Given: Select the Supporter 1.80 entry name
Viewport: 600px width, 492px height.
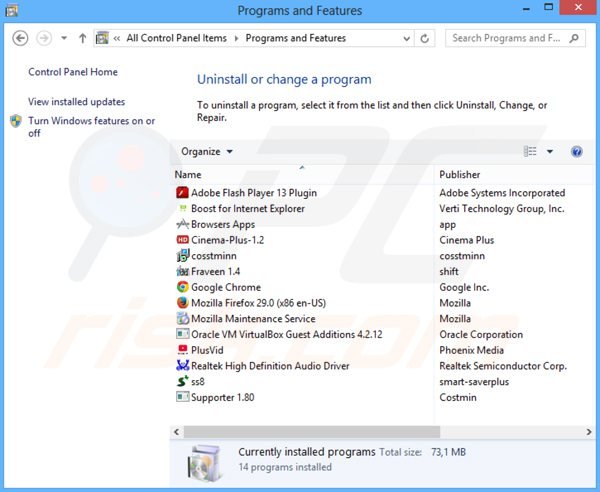Looking at the screenshot, I should (223, 397).
